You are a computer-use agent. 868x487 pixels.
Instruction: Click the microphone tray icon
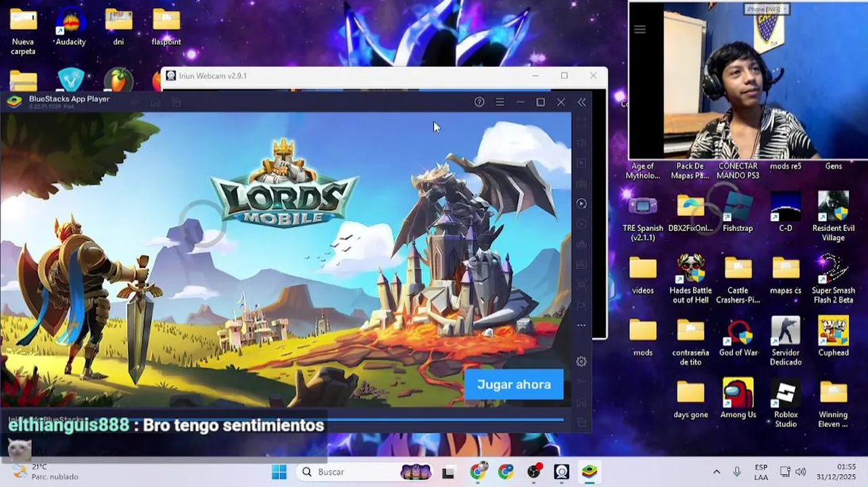(737, 471)
